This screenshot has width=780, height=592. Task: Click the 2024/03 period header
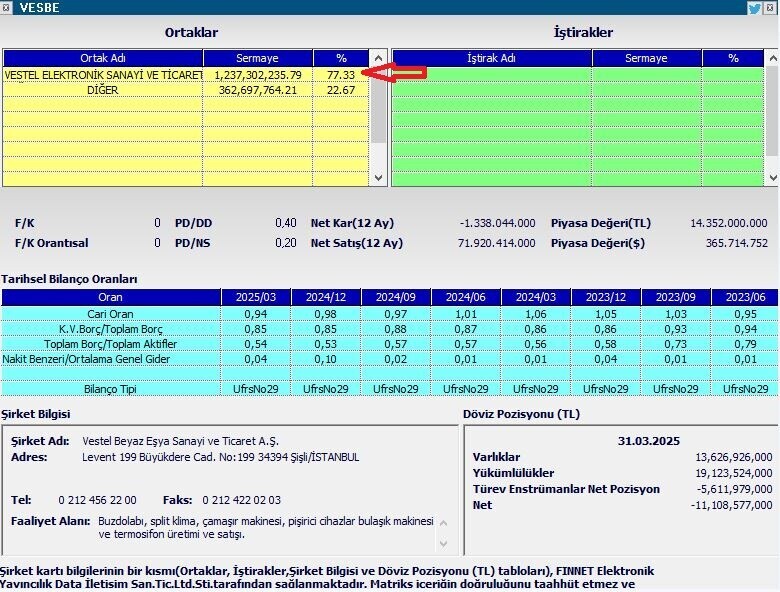[x=536, y=297]
